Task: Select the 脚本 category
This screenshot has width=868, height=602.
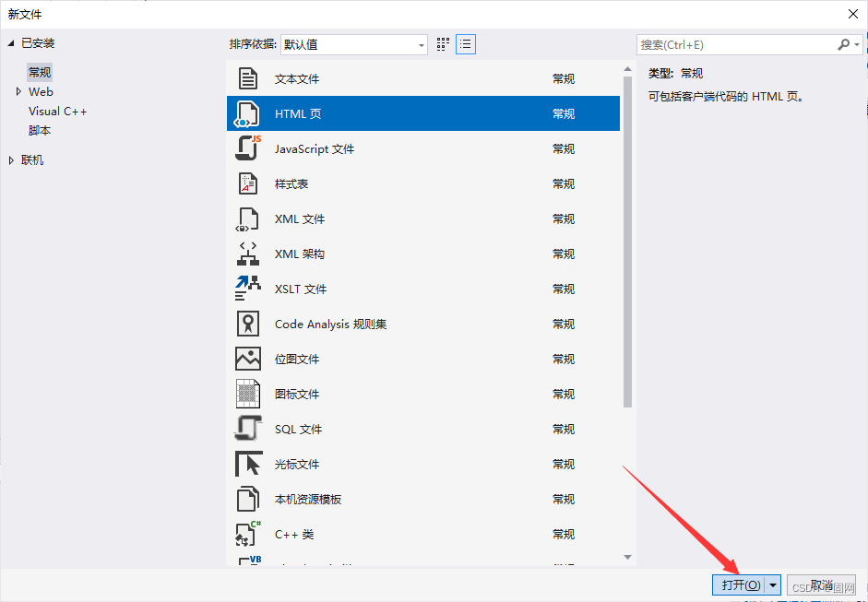Action: pyautogui.click(x=38, y=130)
